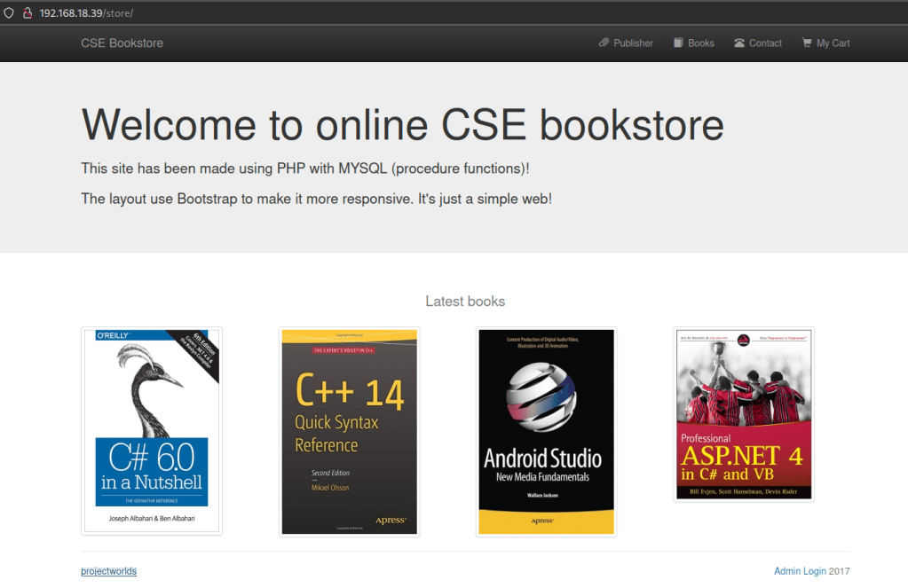Follow the projectworlds footer link

(108, 571)
